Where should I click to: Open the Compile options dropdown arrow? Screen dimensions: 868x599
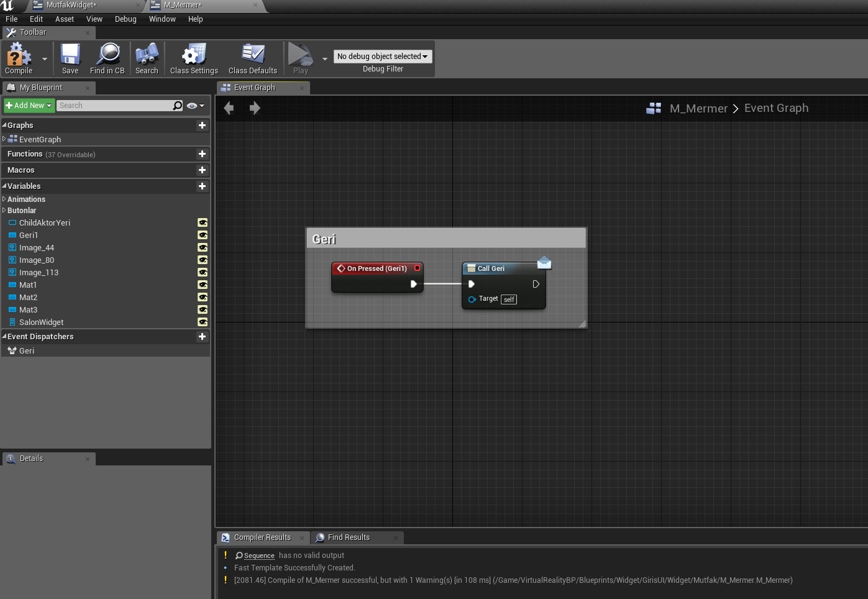45,59
